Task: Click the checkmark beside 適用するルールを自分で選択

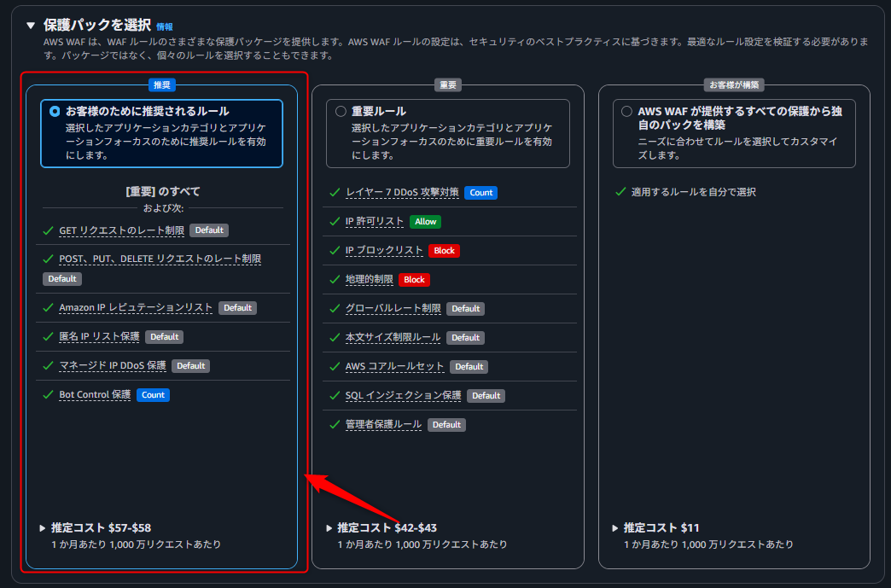Action: tap(620, 192)
